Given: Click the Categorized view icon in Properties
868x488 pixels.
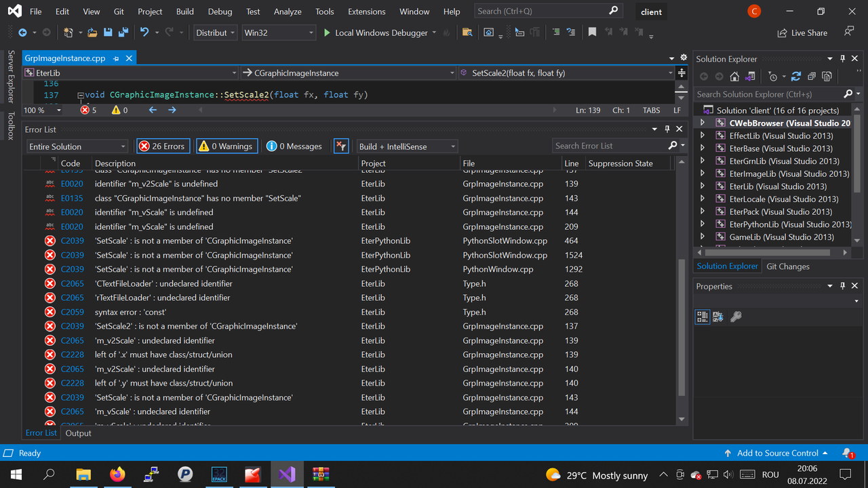Looking at the screenshot, I should click(x=703, y=317).
